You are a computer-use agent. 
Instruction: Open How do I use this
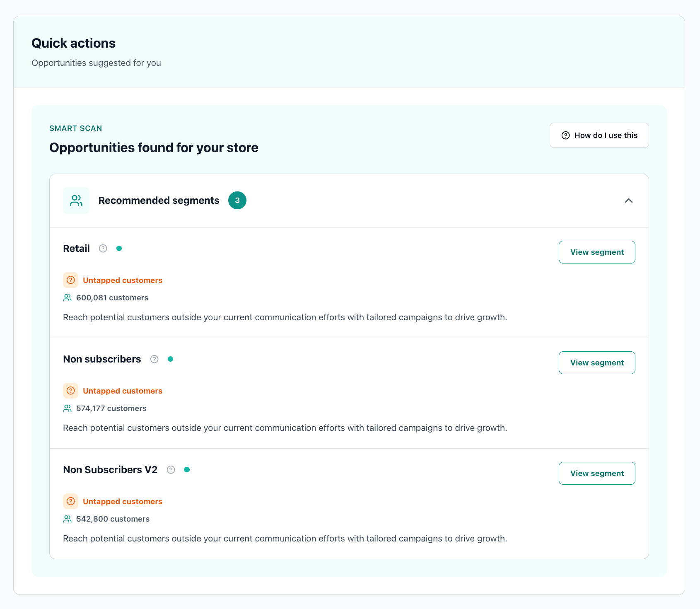coord(599,135)
